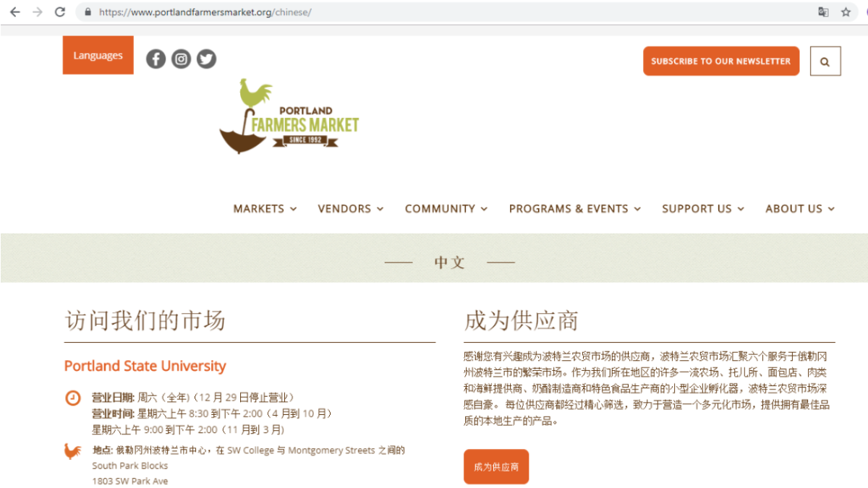Open the Instagram social icon
Viewport: 868px width, 488px height.
coord(182,59)
